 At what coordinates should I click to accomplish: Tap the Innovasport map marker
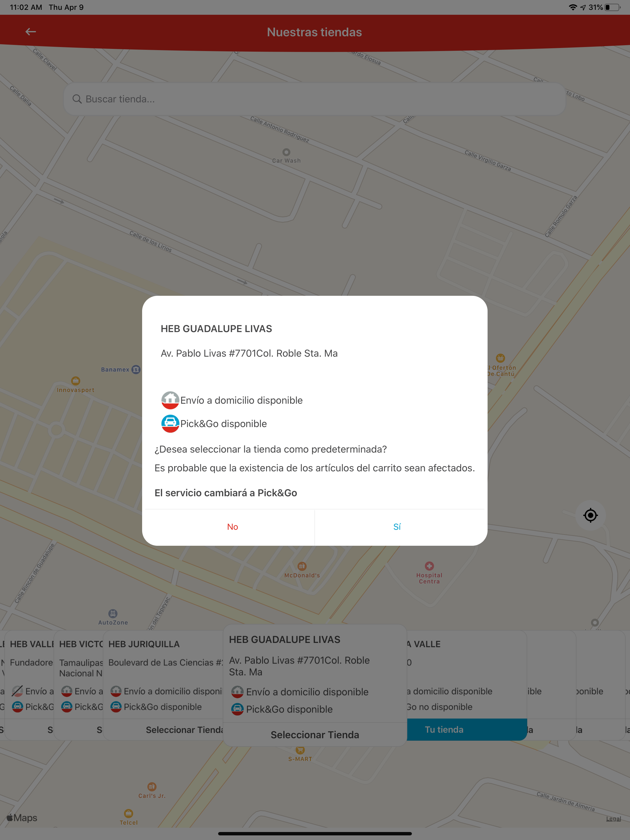tap(76, 381)
